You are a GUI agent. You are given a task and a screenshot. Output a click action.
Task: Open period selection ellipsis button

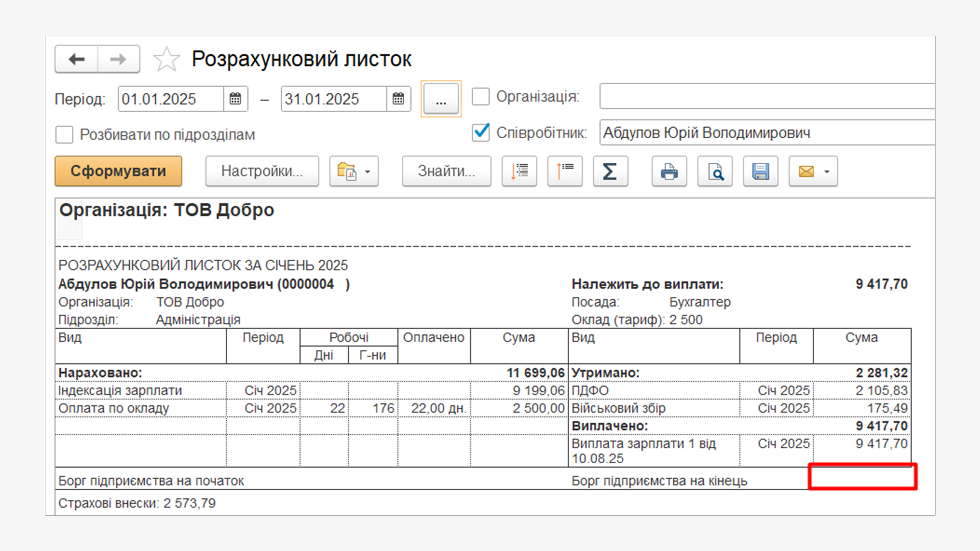(441, 99)
